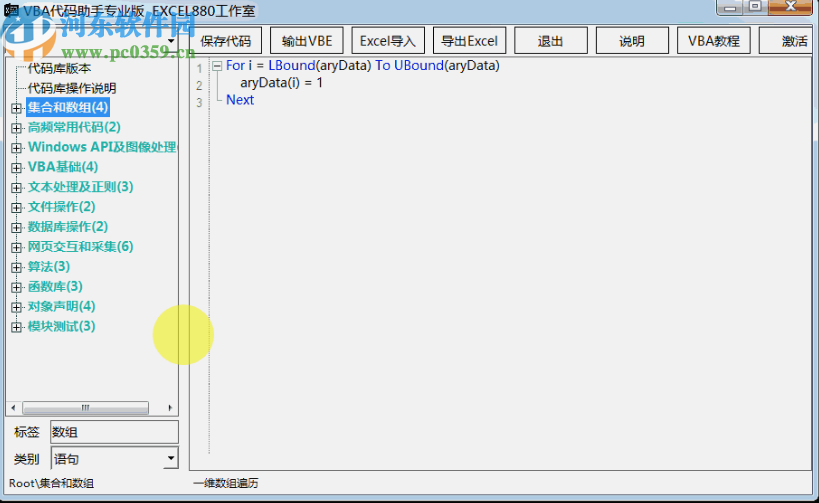Open the dropdown arrow above the tree
This screenshot has width=819, height=503.
tap(171, 40)
